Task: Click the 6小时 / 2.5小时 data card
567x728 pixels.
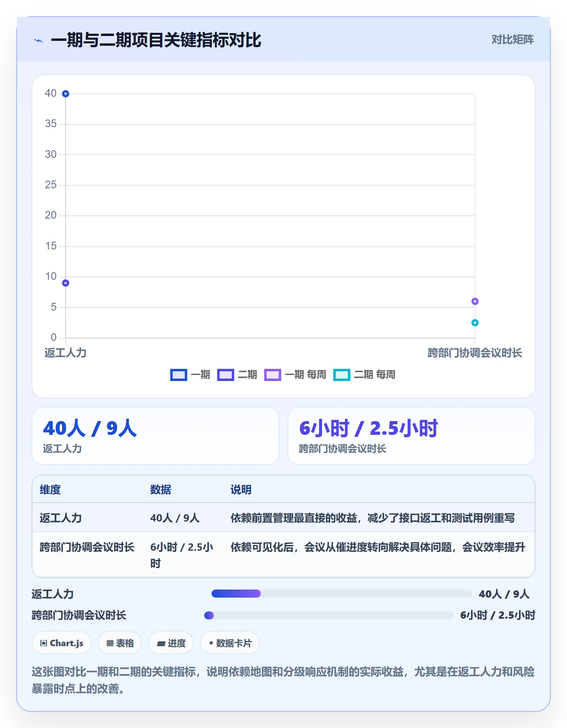Action: coord(411,436)
